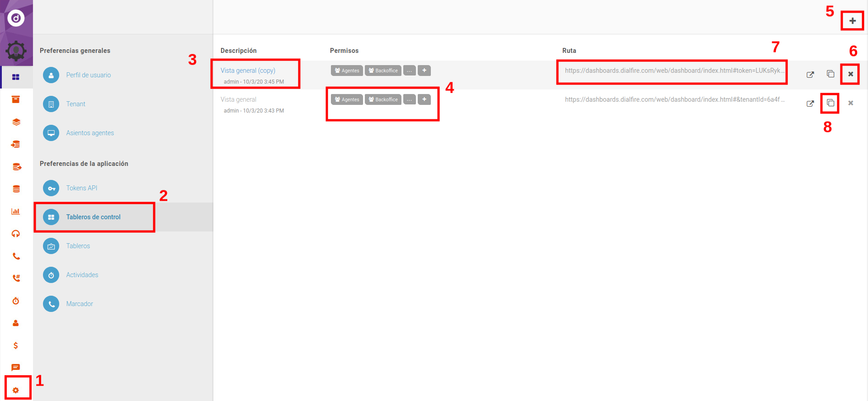Open the database export sidebar icon
Image resolution: width=868 pixels, height=401 pixels.
(x=16, y=167)
